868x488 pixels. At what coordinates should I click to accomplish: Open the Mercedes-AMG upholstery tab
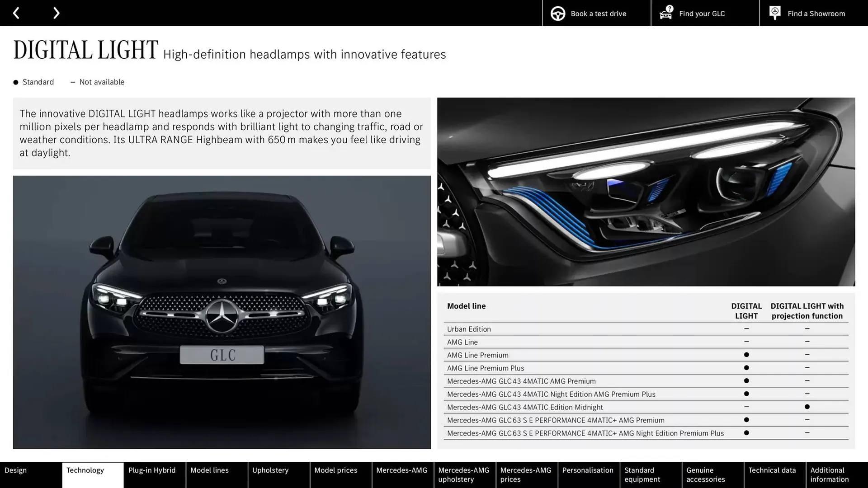point(464,475)
